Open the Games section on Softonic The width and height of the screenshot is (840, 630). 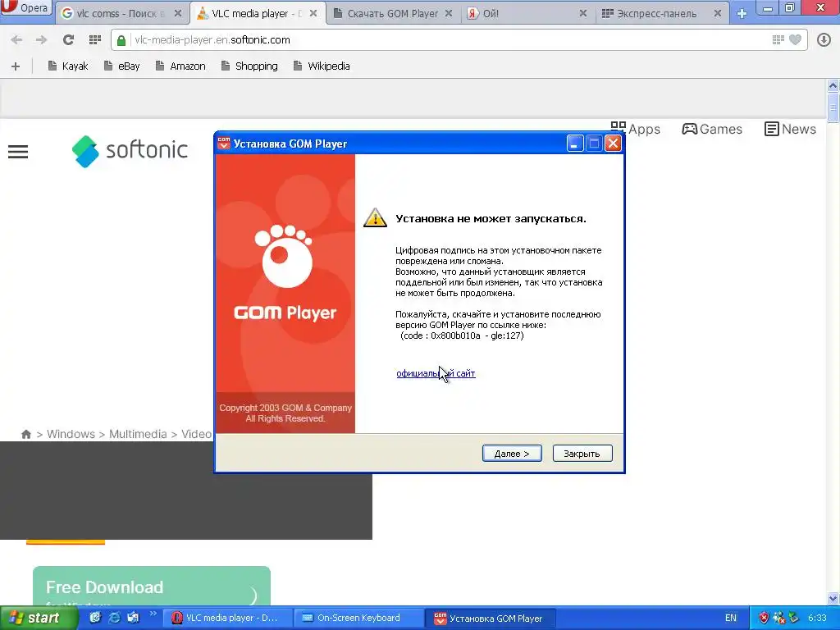pyautogui.click(x=712, y=129)
